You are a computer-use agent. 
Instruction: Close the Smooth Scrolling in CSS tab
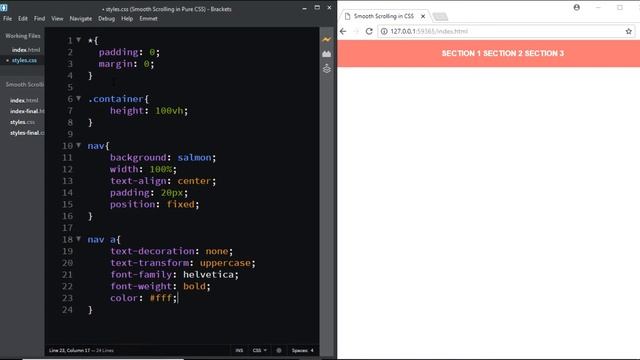pyautogui.click(x=423, y=16)
